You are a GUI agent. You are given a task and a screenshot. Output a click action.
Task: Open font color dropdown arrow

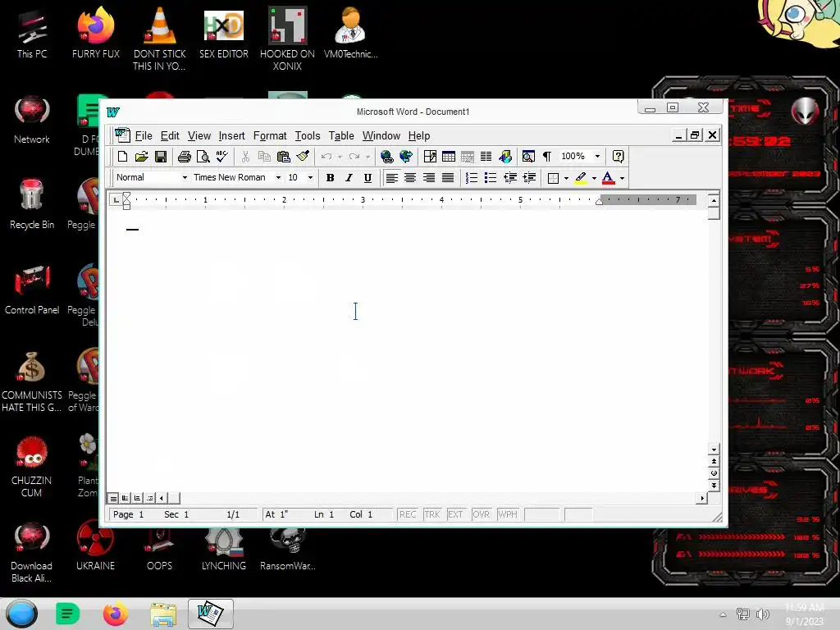pyautogui.click(x=622, y=178)
